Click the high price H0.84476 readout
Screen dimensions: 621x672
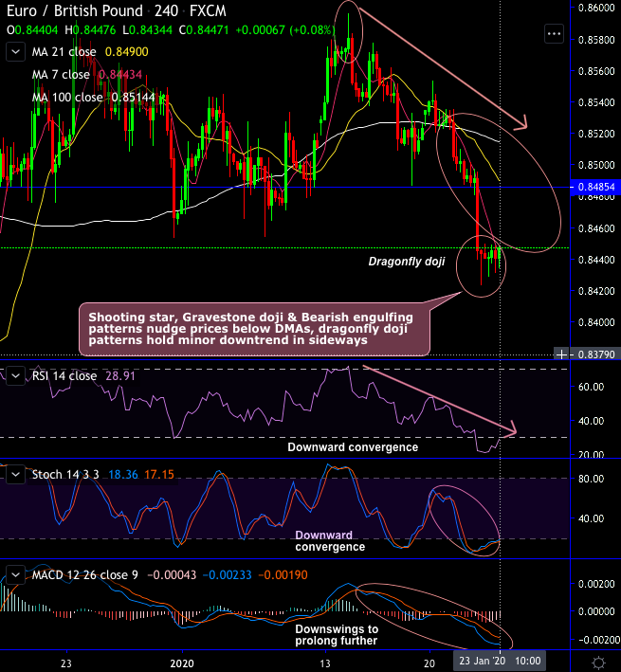[x=90, y=30]
